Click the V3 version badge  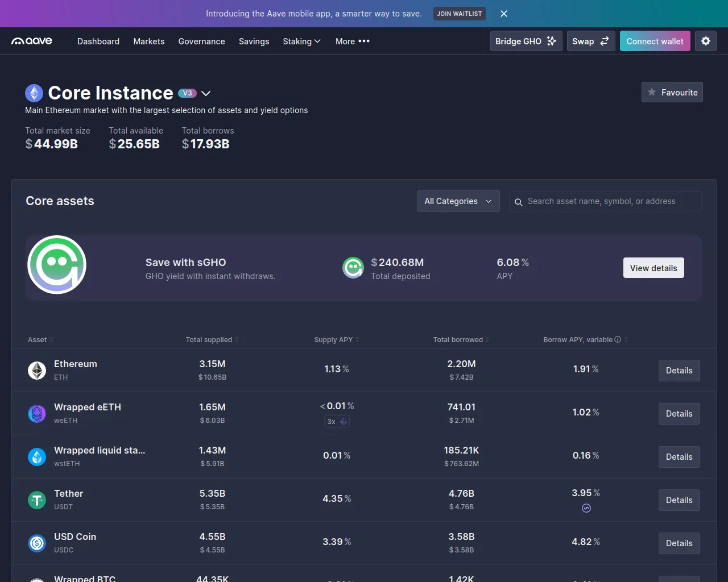click(187, 93)
